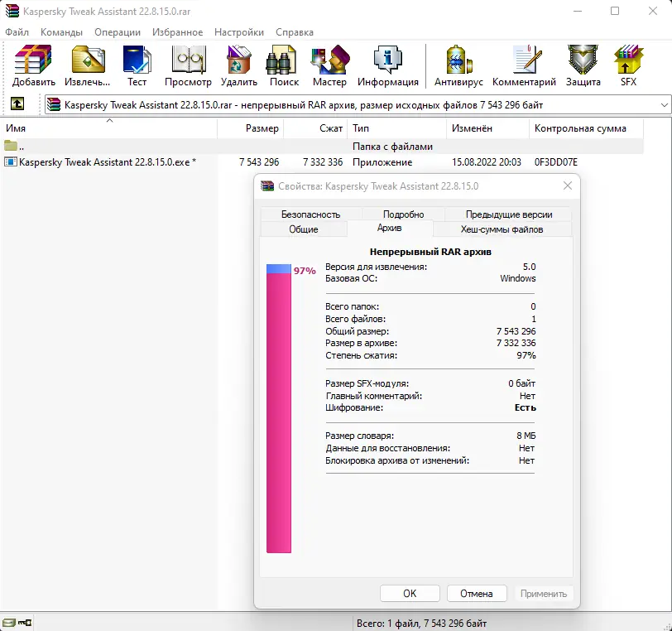Maximize the WinRAR main window
This screenshot has width=672, height=631.
[615, 11]
